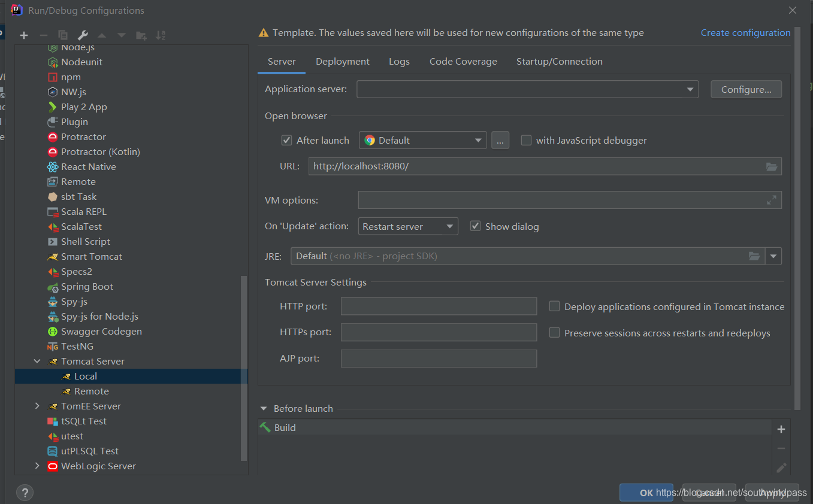Select the Plugin template
The image size is (813, 504).
coord(74,122)
